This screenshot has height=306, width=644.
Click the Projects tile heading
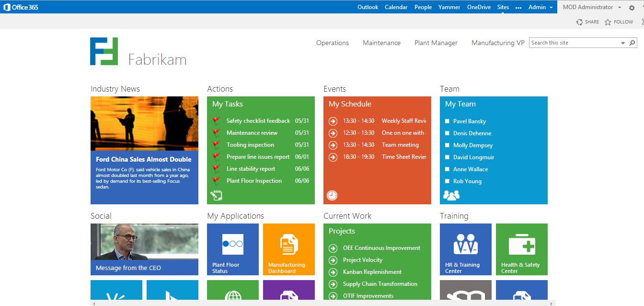click(x=342, y=231)
